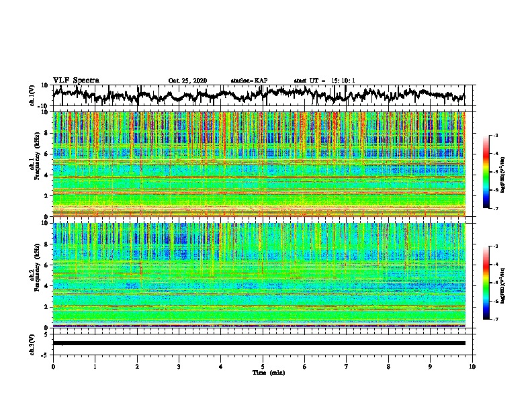
Task: Click the ch.1 'Frequency (kHz)' axis label
Action: (36, 156)
